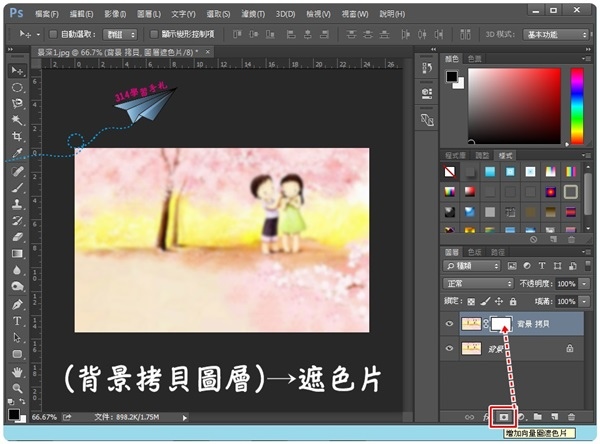This screenshot has height=444, width=600.
Task: Open the 填滿 slider arrow
Action: click(x=584, y=302)
